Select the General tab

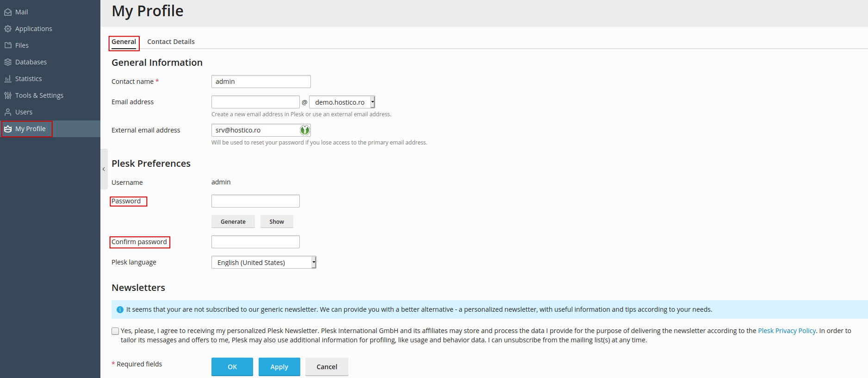tap(124, 42)
